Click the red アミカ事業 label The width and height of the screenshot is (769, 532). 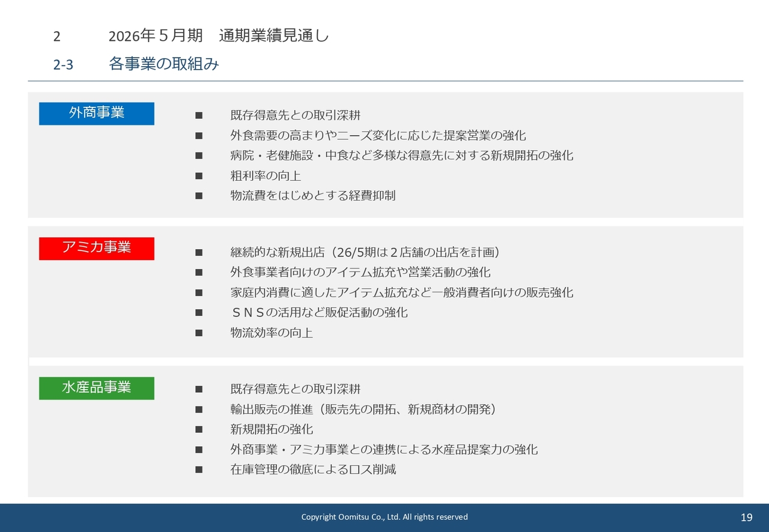click(x=97, y=249)
